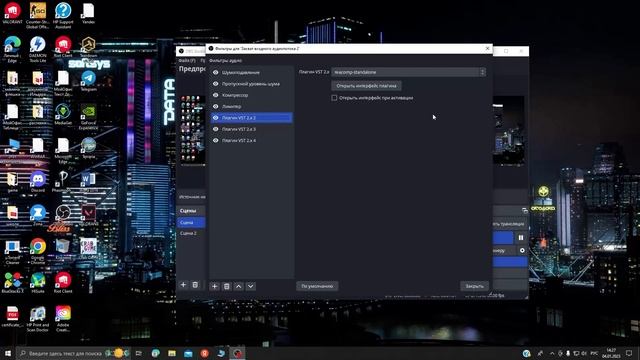640x360 pixels.
Task: Open File Explorer from taskbar
Action: pyautogui.click(x=172, y=353)
